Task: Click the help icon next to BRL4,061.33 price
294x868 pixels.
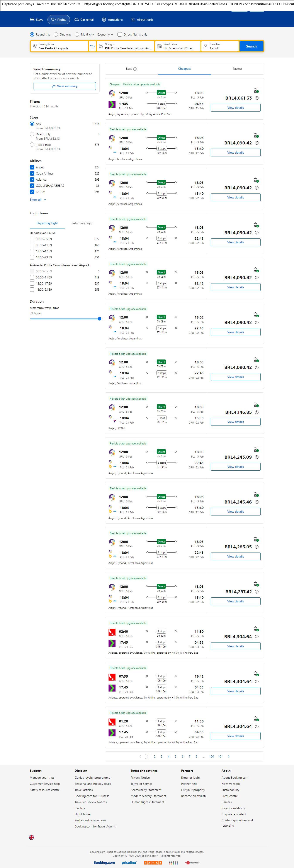Action: click(x=257, y=98)
